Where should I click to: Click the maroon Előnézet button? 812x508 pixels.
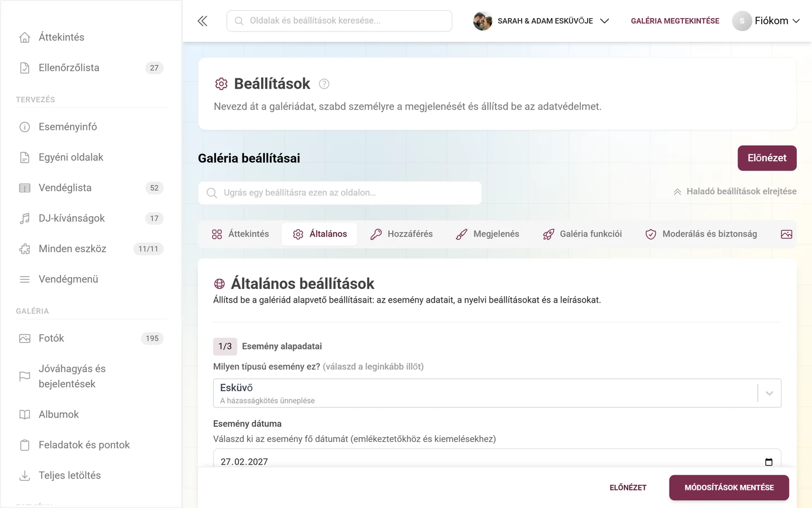click(767, 158)
